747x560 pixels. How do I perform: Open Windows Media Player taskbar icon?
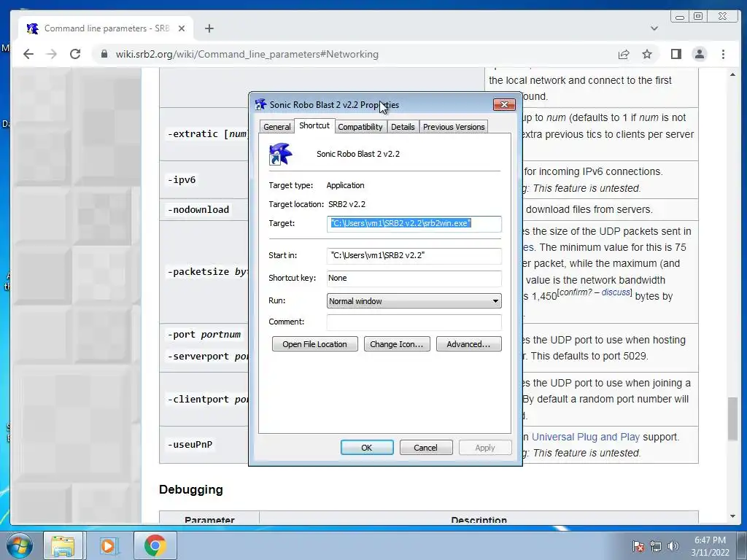coord(109,545)
